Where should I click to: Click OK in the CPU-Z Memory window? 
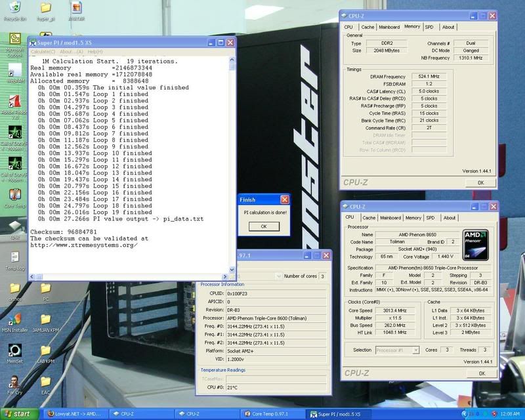[x=481, y=182]
